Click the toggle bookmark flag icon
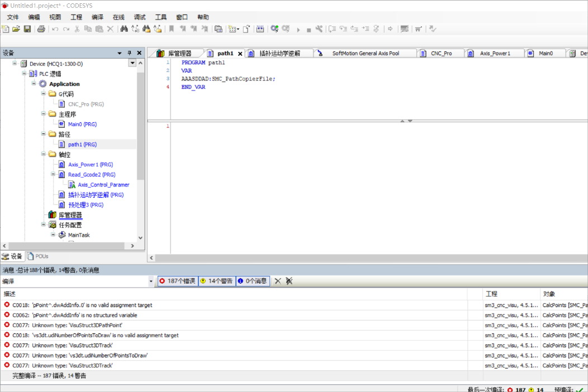 coord(172,29)
